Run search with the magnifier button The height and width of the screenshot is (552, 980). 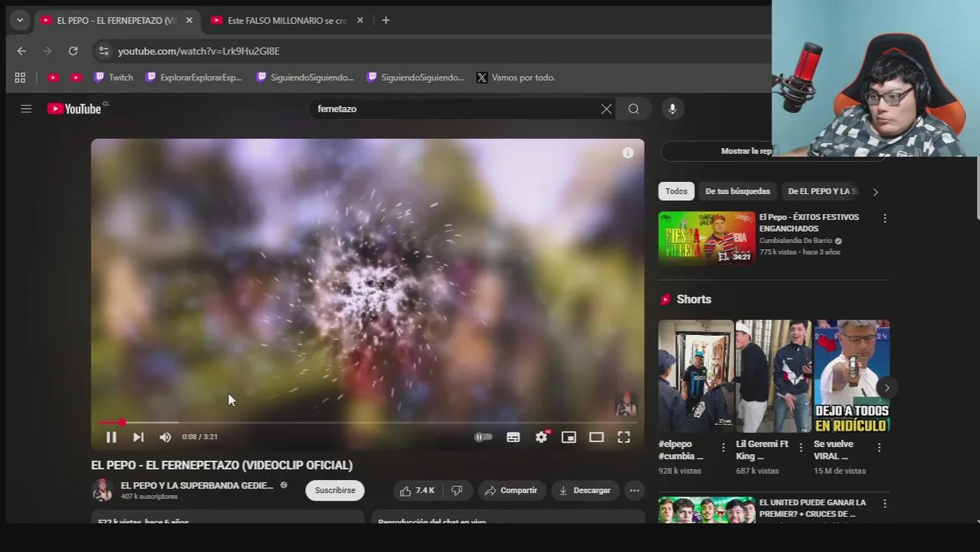coord(633,109)
